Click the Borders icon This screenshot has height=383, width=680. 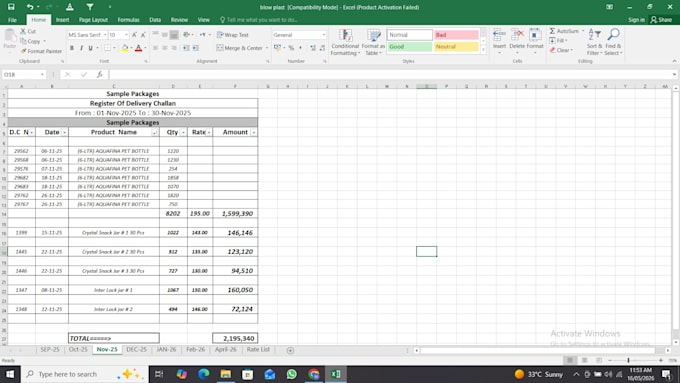point(108,48)
